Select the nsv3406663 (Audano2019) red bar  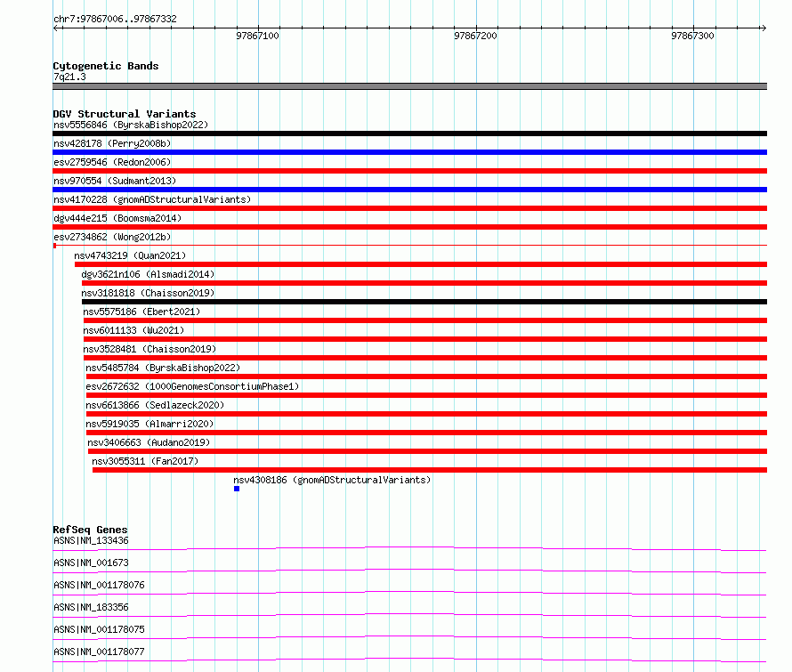click(427, 451)
